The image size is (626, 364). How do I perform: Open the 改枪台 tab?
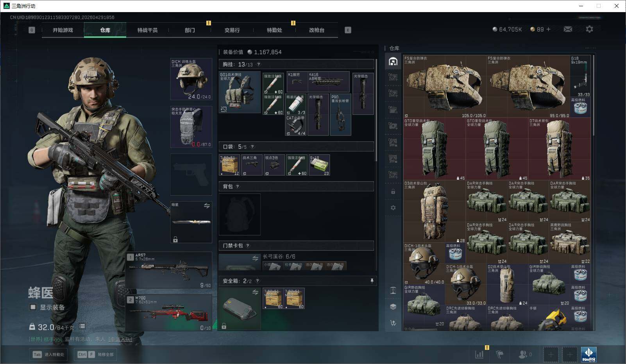click(x=317, y=30)
